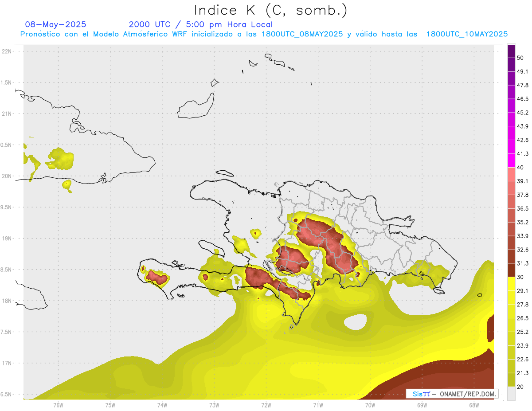Click the '19N' latitude label
The width and height of the screenshot is (532, 411).
click(7, 239)
